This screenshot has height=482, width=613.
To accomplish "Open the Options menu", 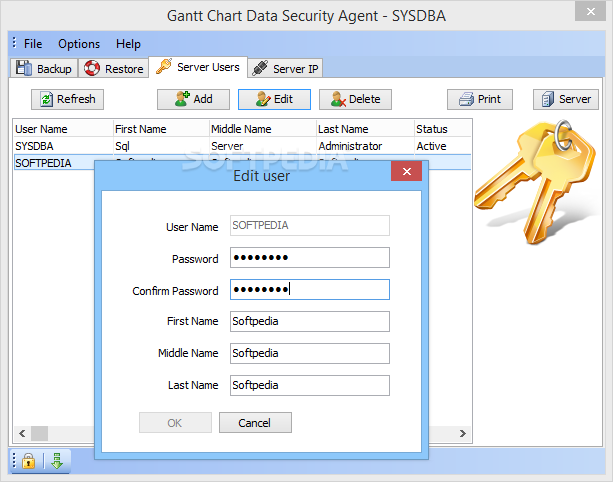I will [x=79, y=44].
